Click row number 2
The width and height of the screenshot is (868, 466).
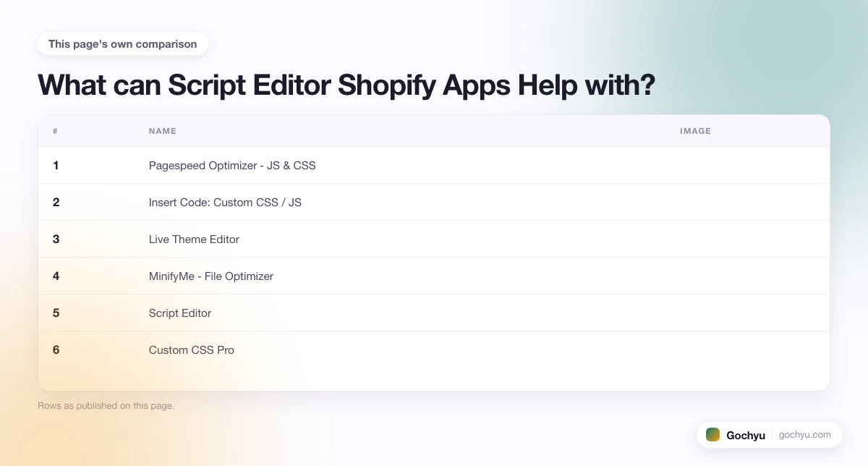[56, 203]
